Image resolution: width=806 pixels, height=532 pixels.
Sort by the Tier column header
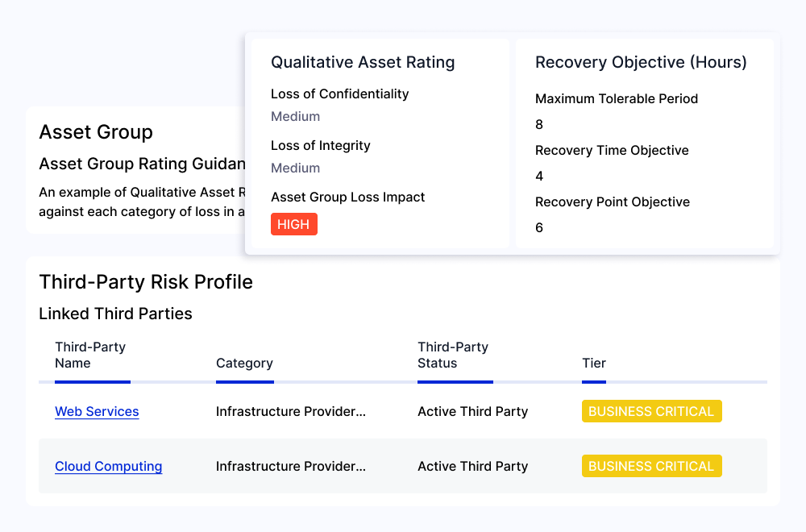(x=594, y=363)
